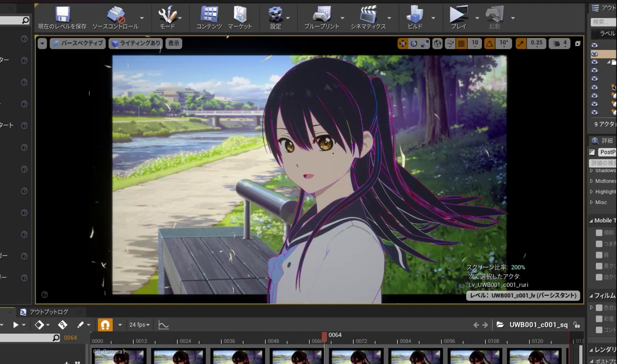Open the ライティングあり lighting mode menu

point(135,43)
